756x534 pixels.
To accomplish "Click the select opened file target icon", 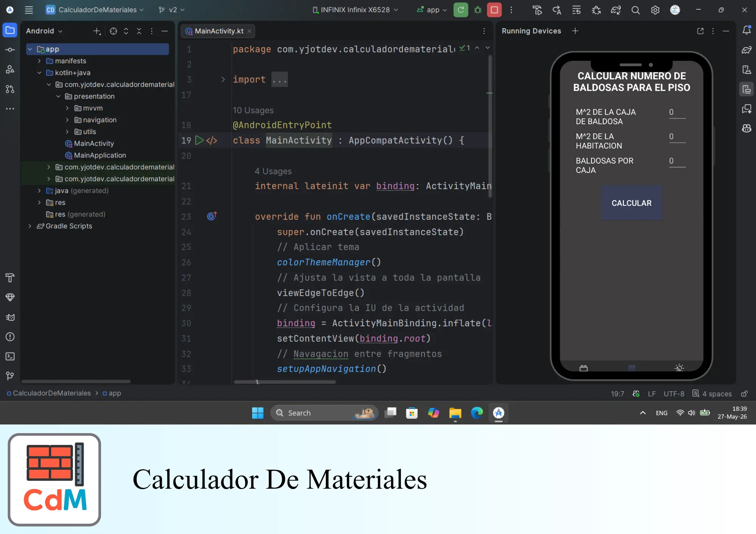I will pyautogui.click(x=113, y=31).
